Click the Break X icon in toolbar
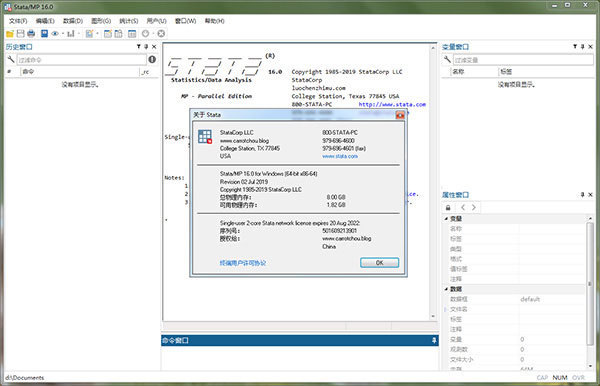Viewport: 600px width, 386px height. [x=161, y=34]
